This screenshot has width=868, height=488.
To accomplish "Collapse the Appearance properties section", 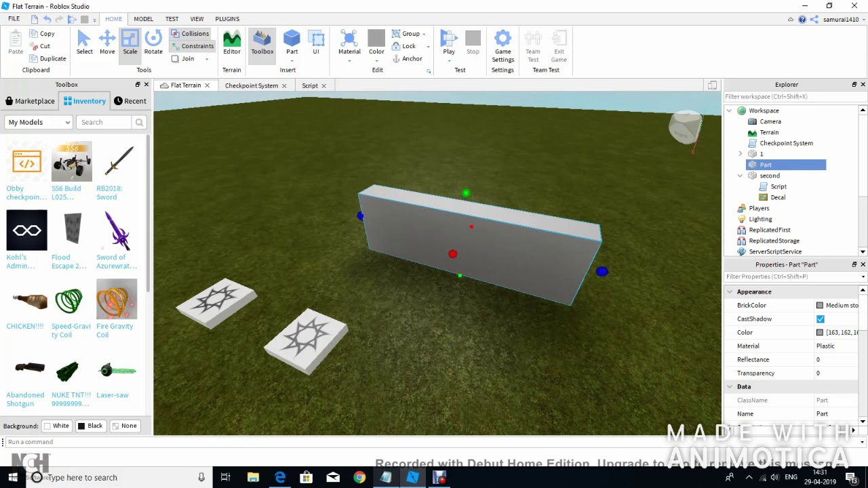I will click(730, 291).
